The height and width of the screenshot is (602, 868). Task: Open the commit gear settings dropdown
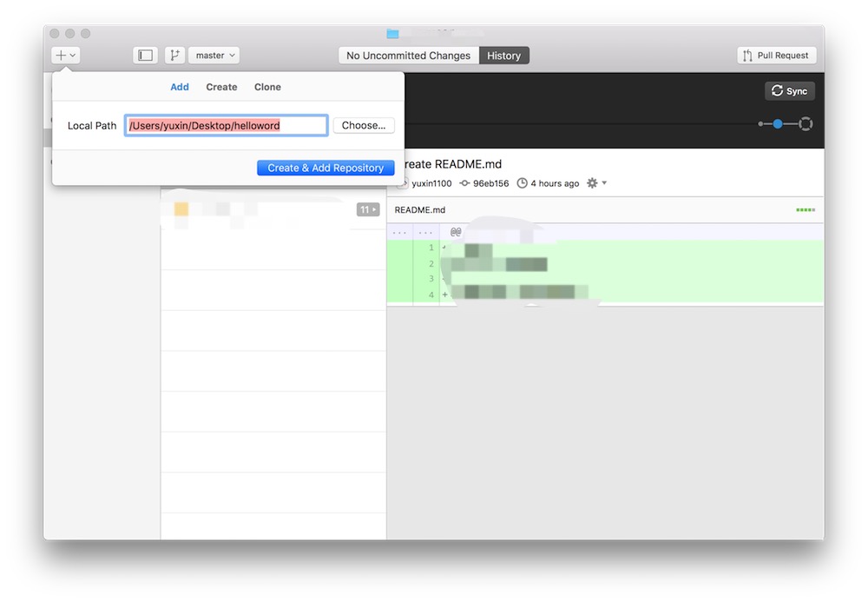(597, 182)
